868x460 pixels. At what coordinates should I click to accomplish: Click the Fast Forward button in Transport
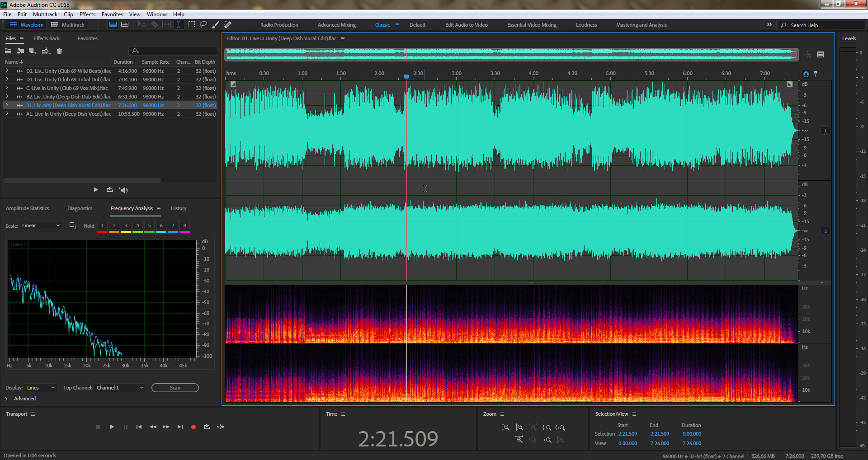(166, 427)
